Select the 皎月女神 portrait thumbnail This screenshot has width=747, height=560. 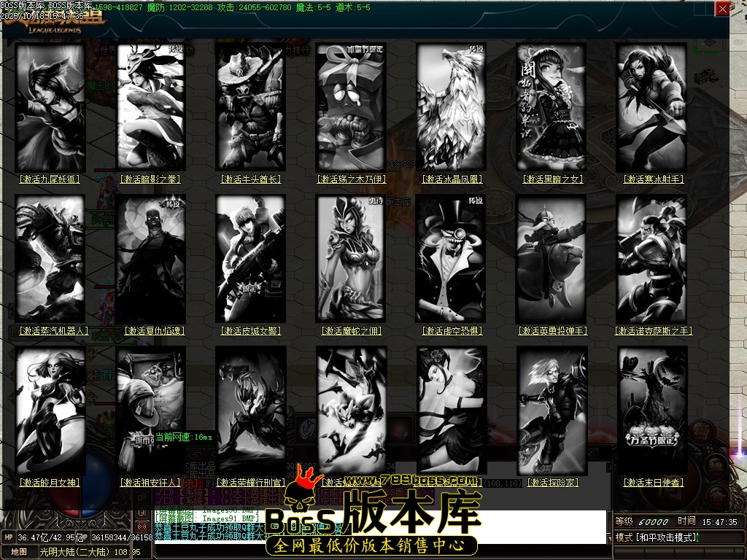(50, 410)
